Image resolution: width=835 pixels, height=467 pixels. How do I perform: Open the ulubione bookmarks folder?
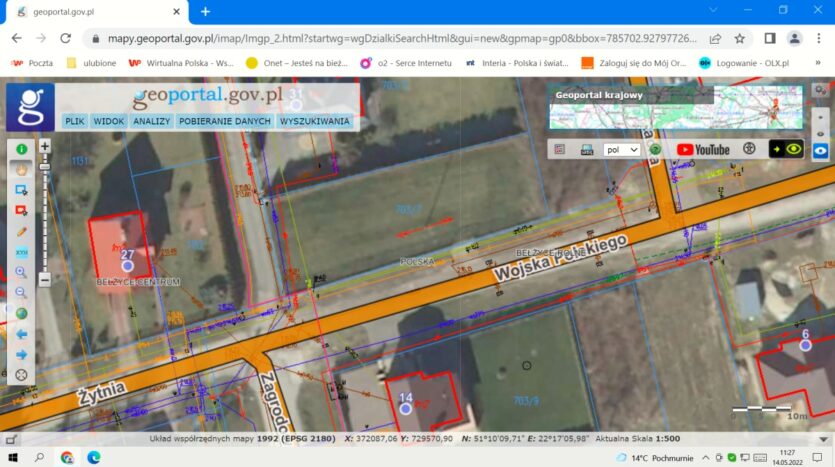click(x=92, y=63)
